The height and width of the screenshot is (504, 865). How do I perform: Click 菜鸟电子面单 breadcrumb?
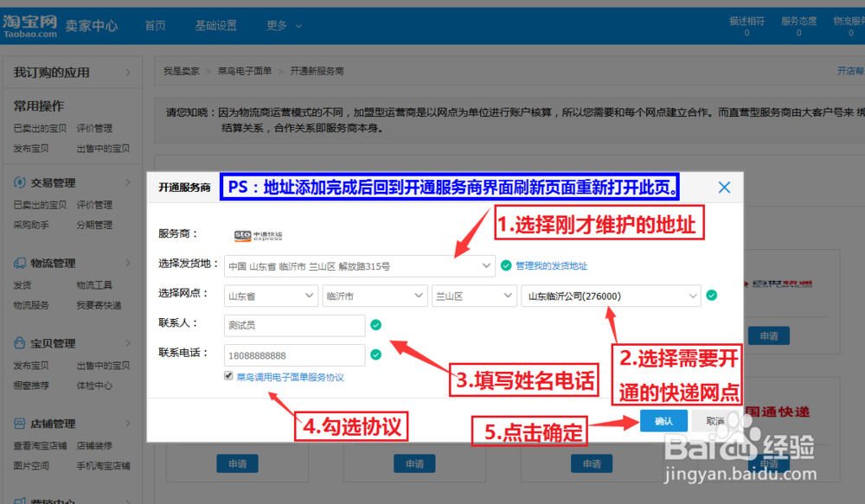coord(245,71)
